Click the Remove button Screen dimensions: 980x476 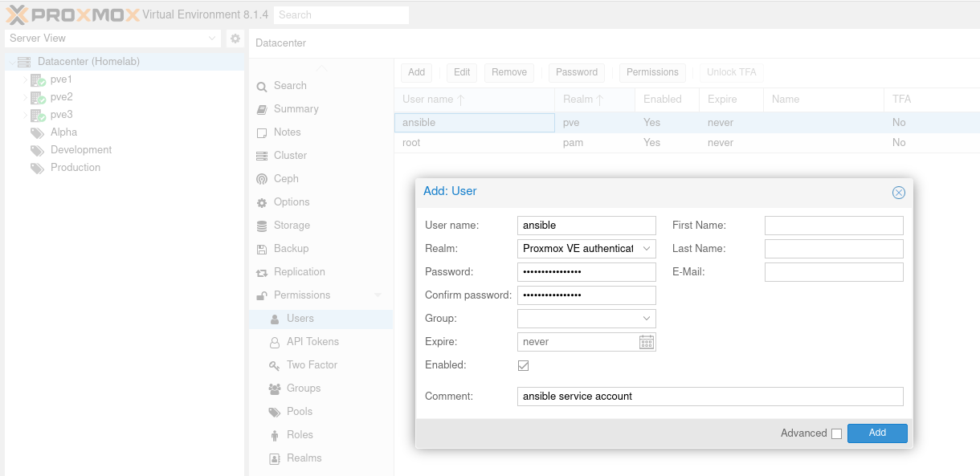click(x=509, y=72)
